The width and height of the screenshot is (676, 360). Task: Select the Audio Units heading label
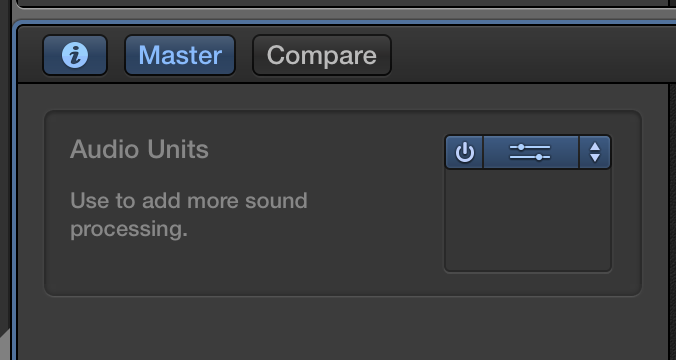click(139, 149)
